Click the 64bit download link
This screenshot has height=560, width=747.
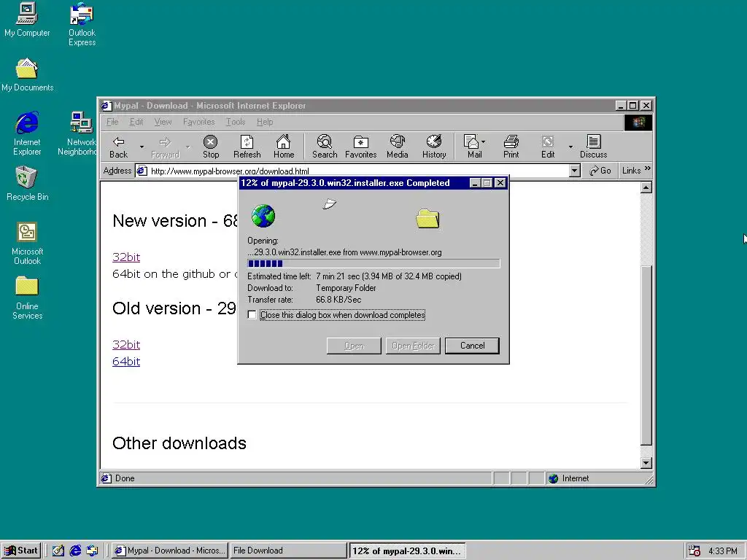[x=126, y=362]
